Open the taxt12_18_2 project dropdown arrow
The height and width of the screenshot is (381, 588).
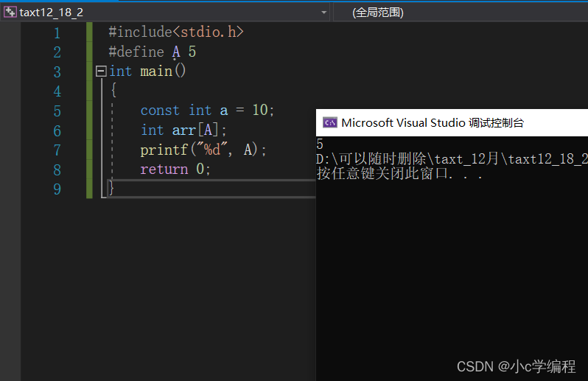point(323,13)
